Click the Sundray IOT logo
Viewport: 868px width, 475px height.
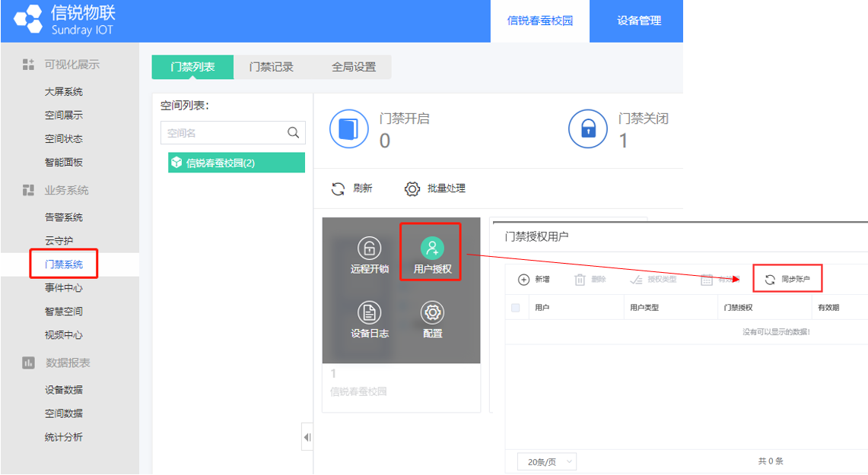[64, 20]
